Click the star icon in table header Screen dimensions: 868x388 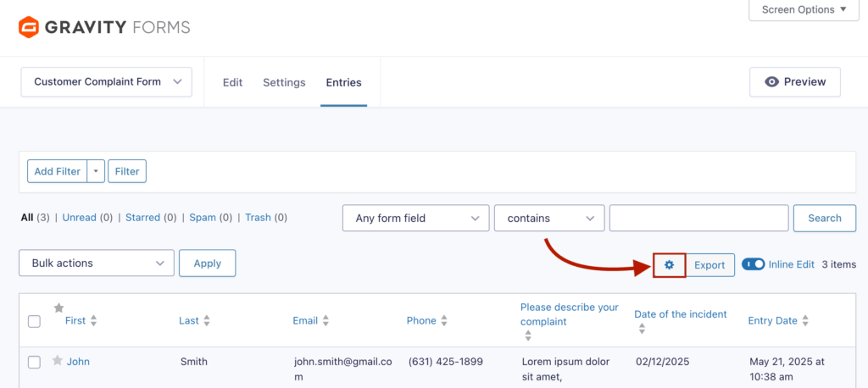[x=58, y=308]
